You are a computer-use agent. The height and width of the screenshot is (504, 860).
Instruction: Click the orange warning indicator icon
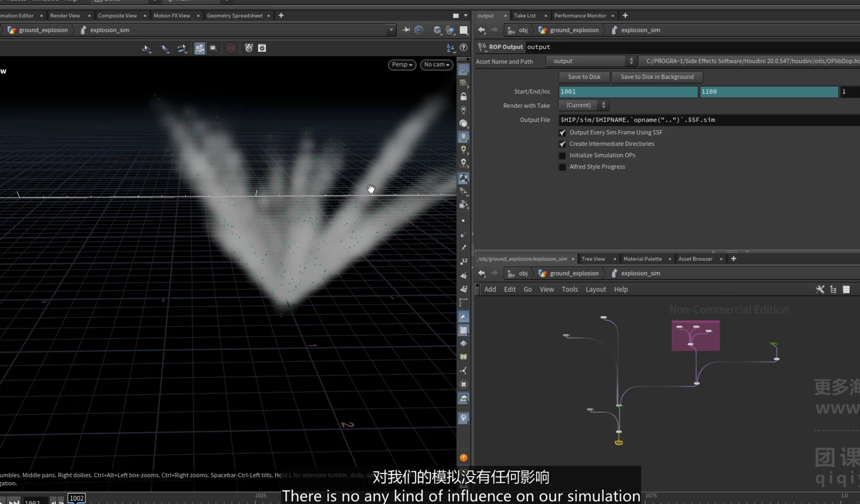463,458
